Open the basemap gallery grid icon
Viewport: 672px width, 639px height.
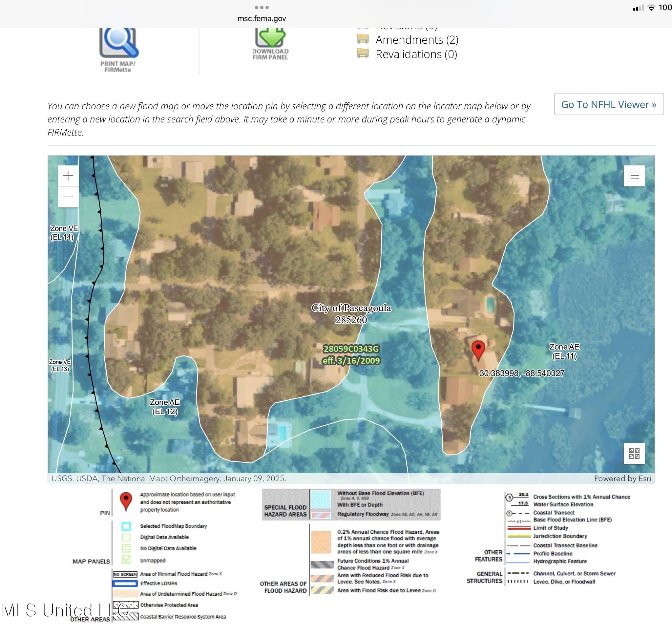click(634, 453)
